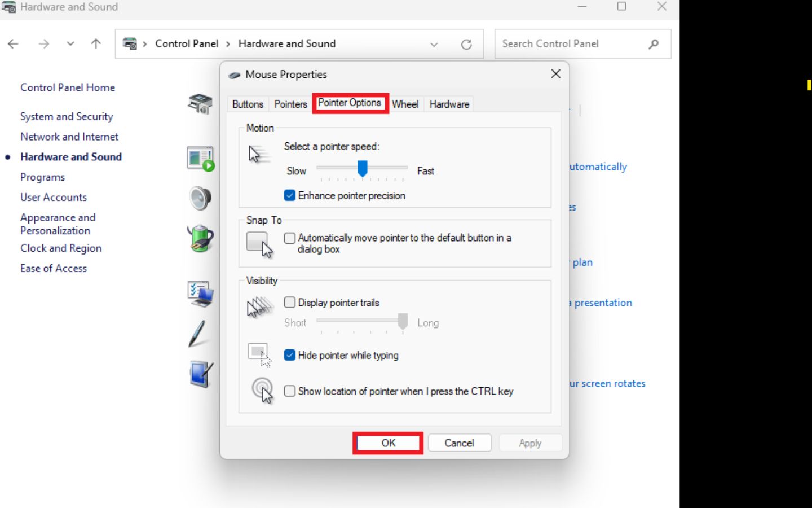Viewport: 812px width, 508px height.
Task: Click the Power Options battery icon
Action: (x=200, y=238)
